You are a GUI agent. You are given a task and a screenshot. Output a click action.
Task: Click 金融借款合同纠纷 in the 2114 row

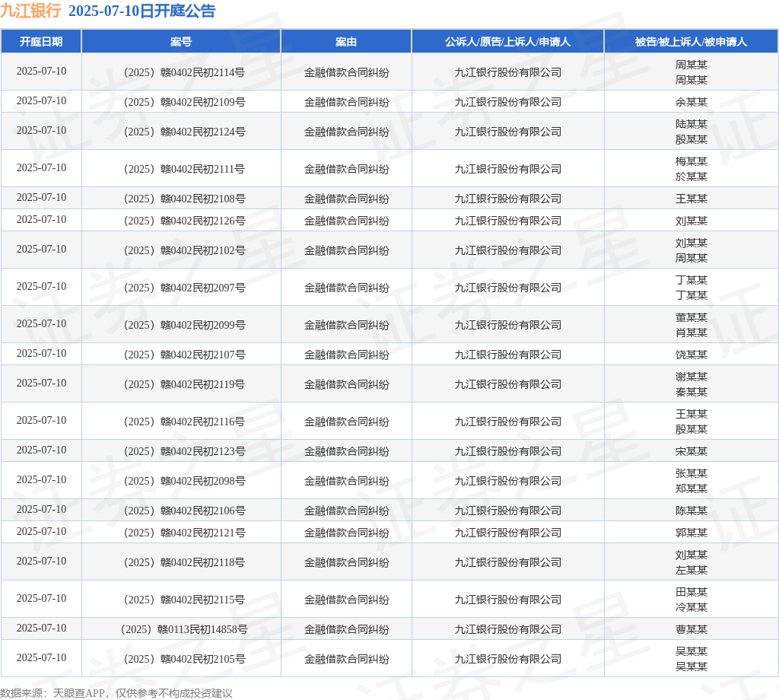pyautogui.click(x=346, y=72)
